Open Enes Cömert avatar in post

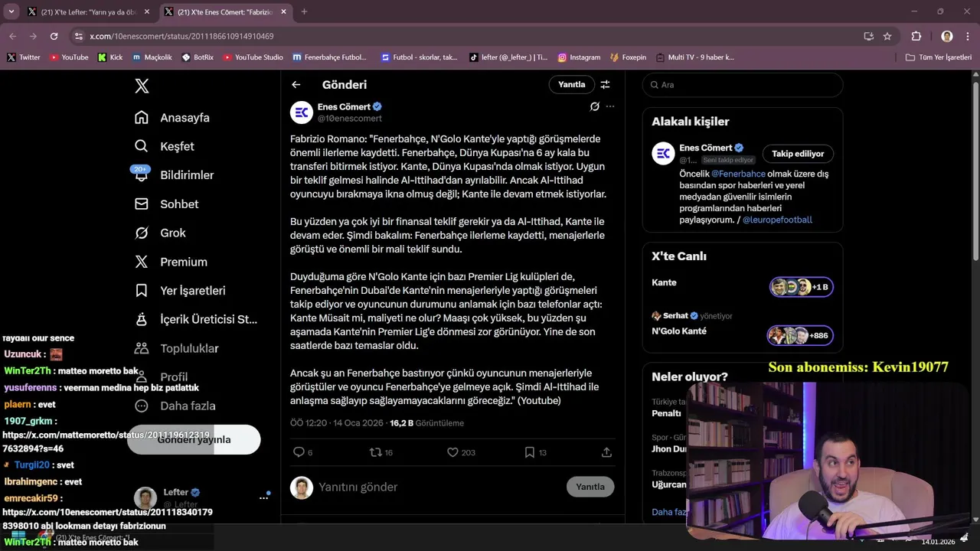[302, 112]
